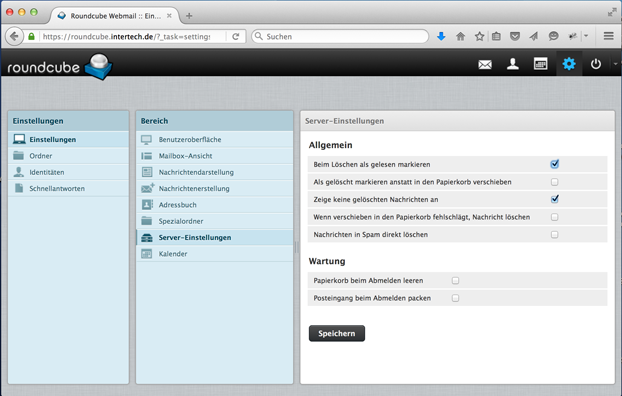Open the Settings gear icon in header
The image size is (622, 396).
point(569,63)
